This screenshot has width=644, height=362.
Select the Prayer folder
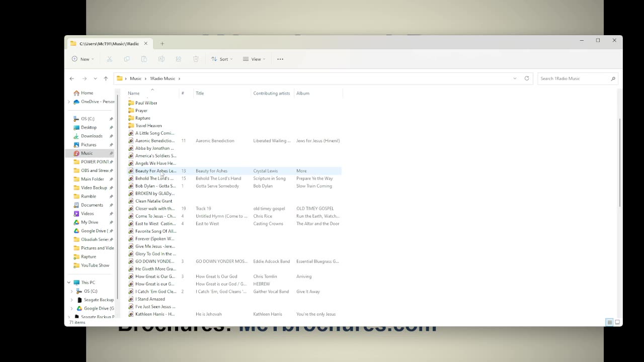(x=138, y=111)
